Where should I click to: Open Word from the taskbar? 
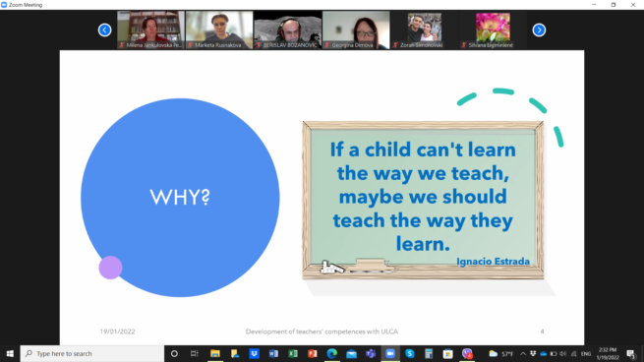click(x=273, y=354)
